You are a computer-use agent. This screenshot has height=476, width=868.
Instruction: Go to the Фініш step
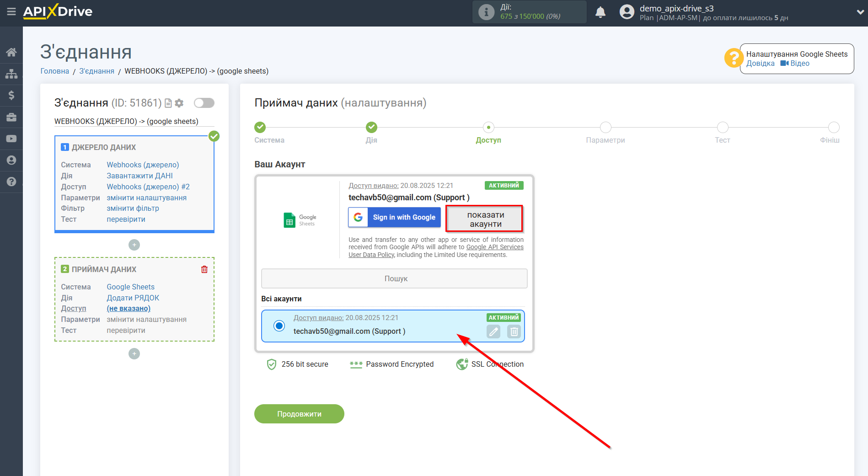click(x=834, y=127)
